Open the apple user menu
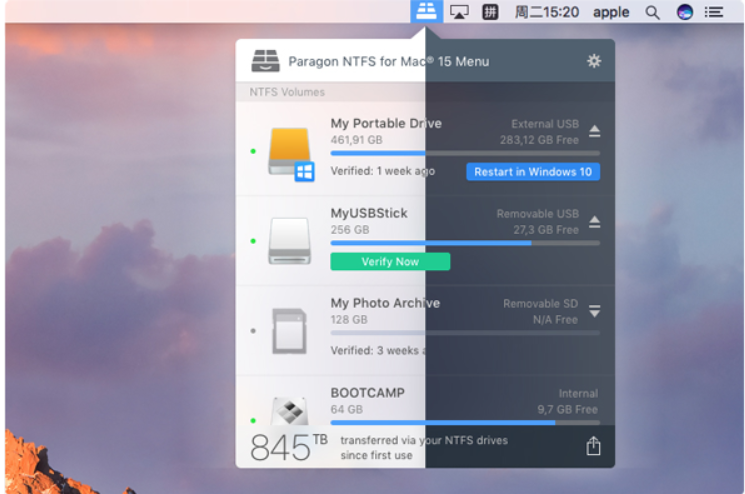Screen dimensions: 745x494 click(x=611, y=12)
